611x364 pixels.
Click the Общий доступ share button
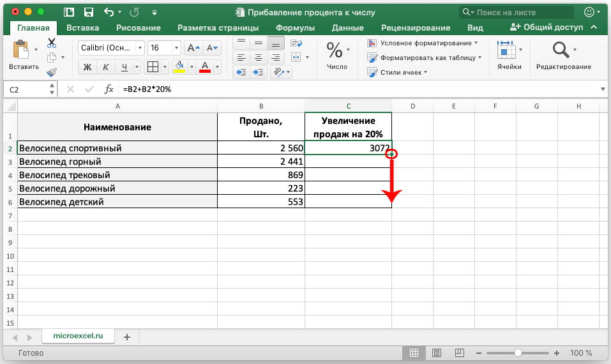pos(547,27)
